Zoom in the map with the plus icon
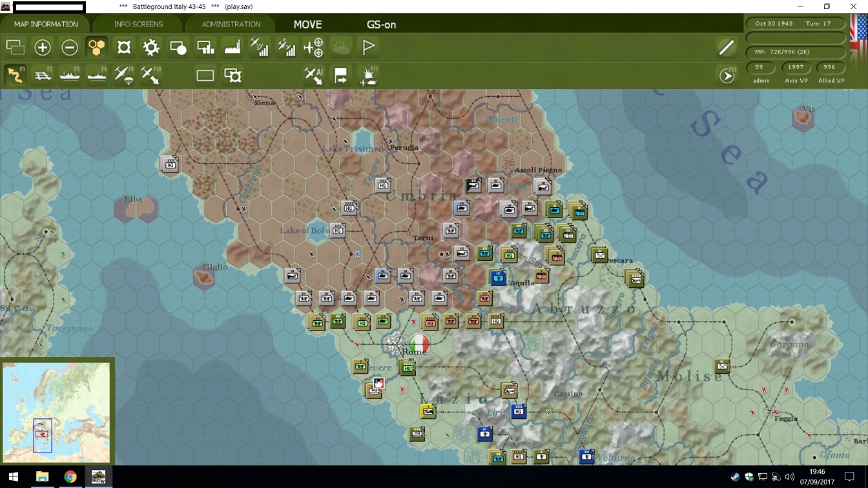This screenshot has width=868, height=488. tap(43, 47)
